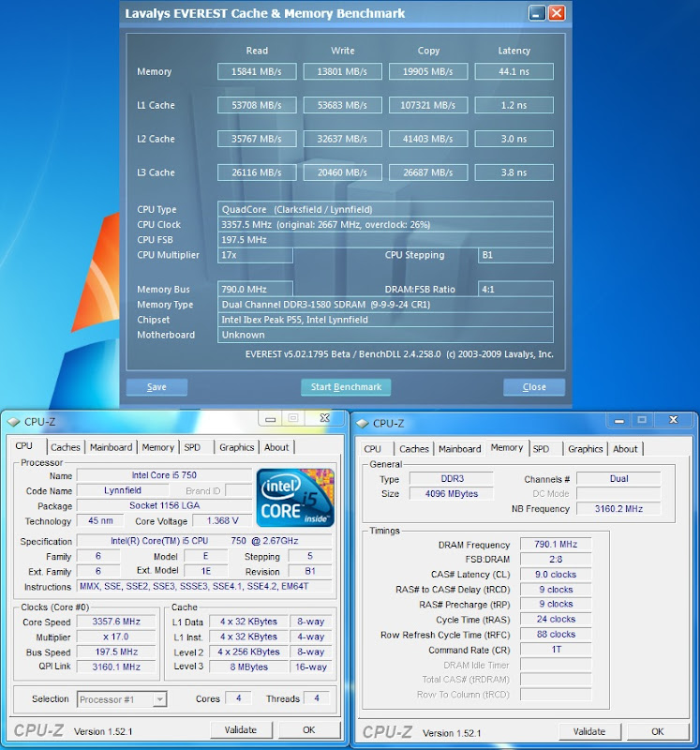Close the right CPU-Z window
This screenshot has height=750, width=700.
[x=674, y=420]
